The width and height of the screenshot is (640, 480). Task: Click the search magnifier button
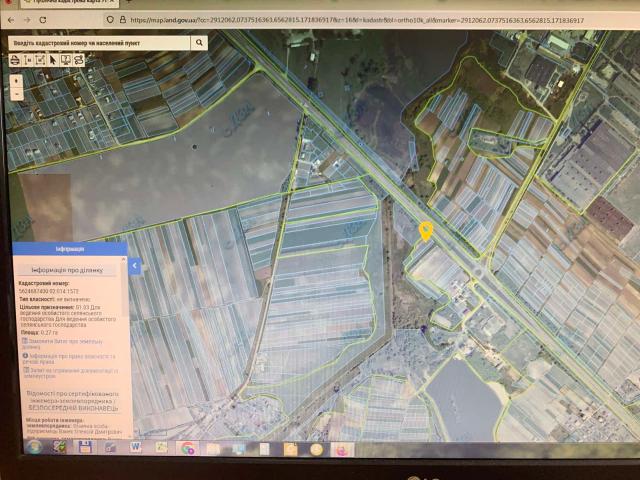point(200,43)
